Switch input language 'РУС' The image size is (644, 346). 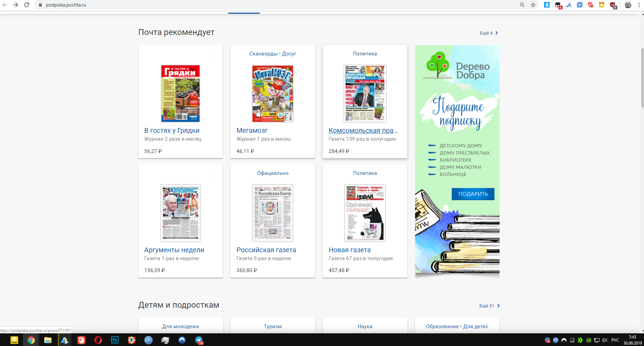coord(615,340)
